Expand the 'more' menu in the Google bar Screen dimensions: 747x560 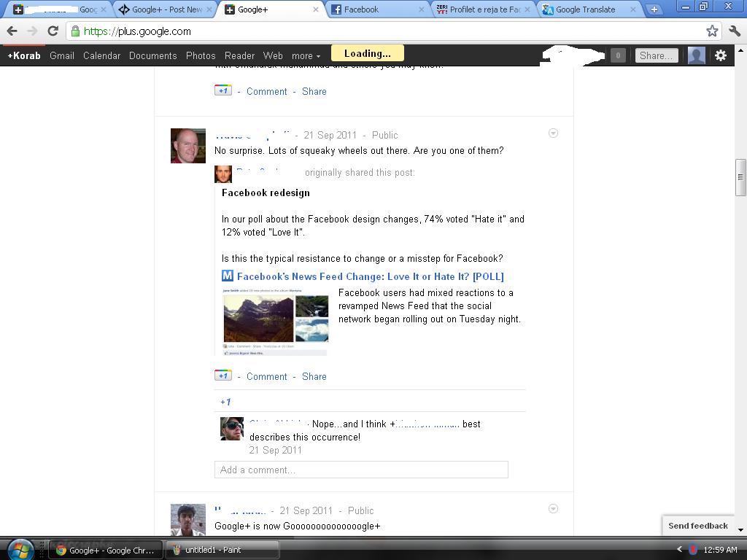click(x=306, y=56)
